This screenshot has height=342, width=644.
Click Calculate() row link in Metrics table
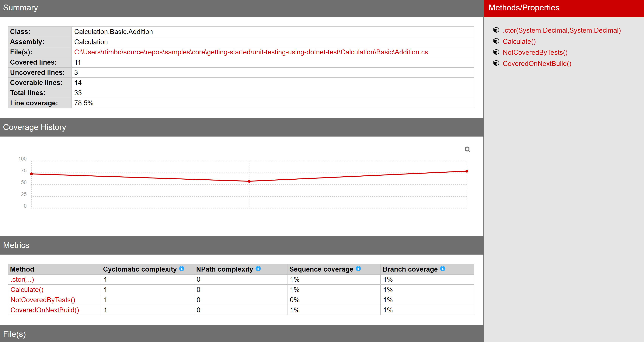pos(27,290)
